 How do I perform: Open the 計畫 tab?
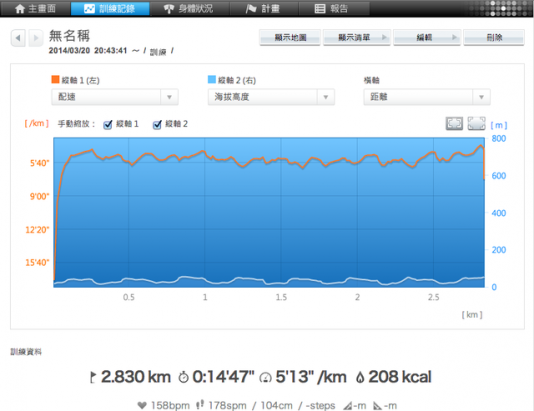[x=264, y=9]
